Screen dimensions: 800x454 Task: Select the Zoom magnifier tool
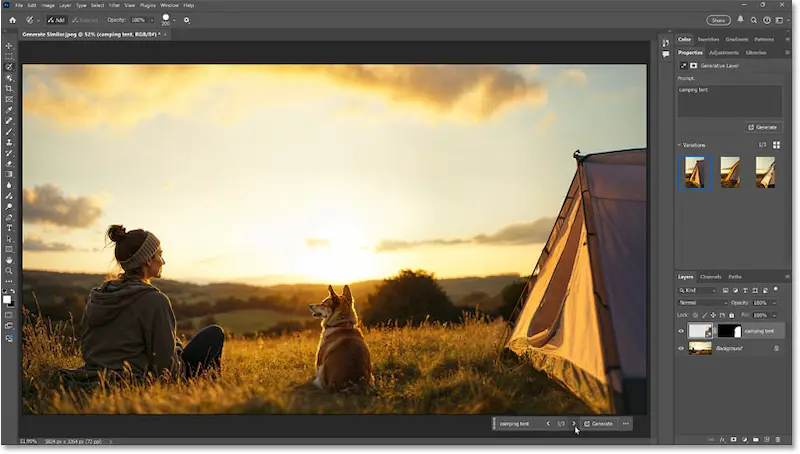click(x=9, y=271)
